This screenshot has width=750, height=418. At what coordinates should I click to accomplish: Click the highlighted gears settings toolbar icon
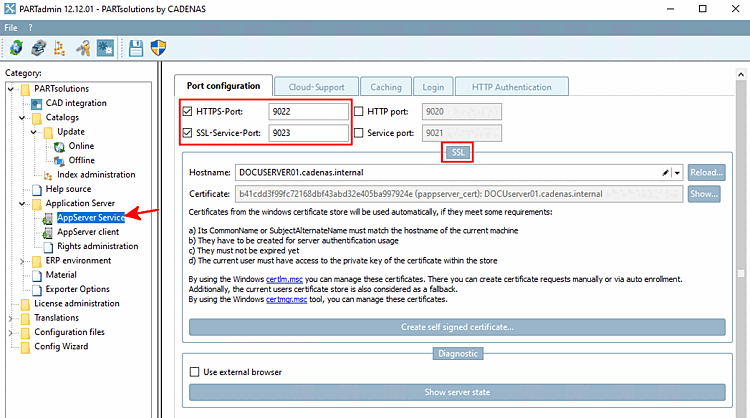pyautogui.click(x=105, y=48)
